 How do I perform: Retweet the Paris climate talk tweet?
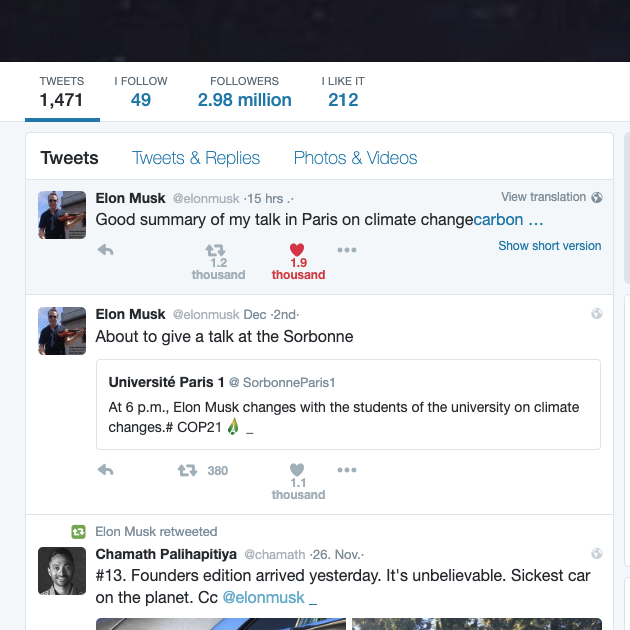pyautogui.click(x=216, y=251)
